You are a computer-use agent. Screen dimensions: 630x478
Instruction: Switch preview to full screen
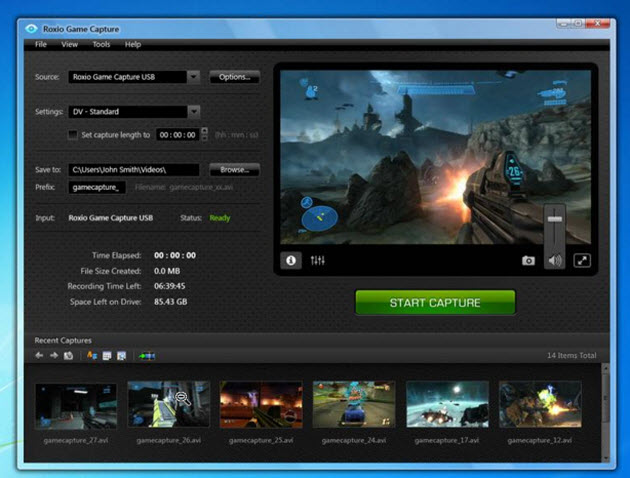tap(582, 260)
